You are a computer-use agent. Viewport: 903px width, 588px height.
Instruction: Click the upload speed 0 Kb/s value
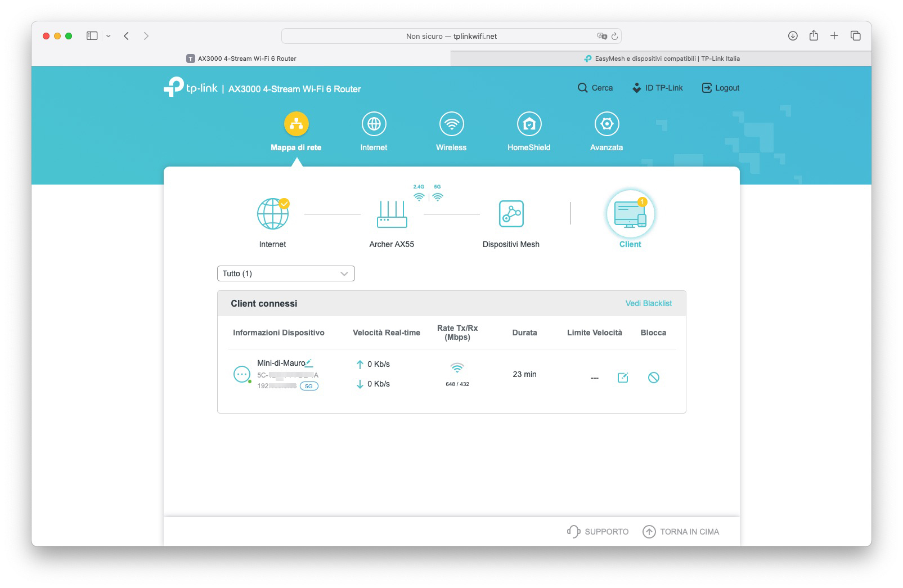(x=379, y=364)
